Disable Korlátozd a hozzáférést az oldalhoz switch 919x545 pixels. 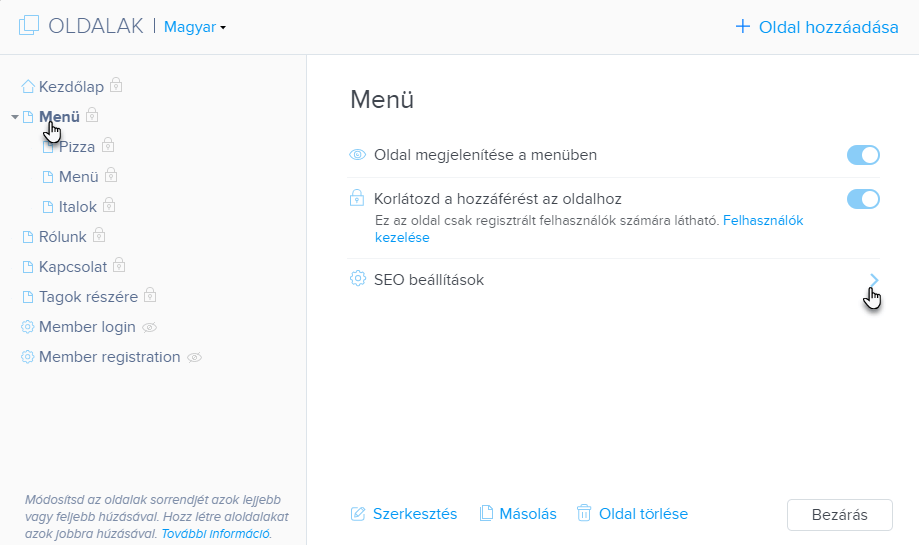pyautogui.click(x=863, y=199)
